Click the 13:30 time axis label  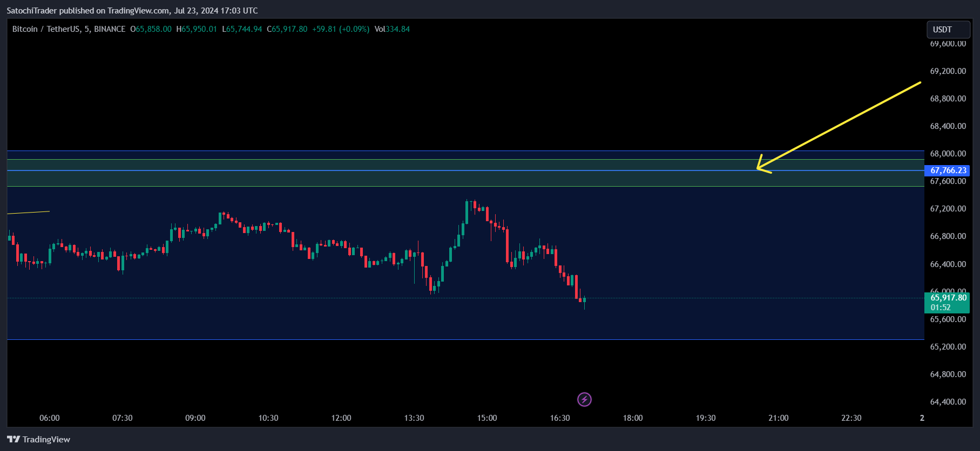tap(414, 418)
